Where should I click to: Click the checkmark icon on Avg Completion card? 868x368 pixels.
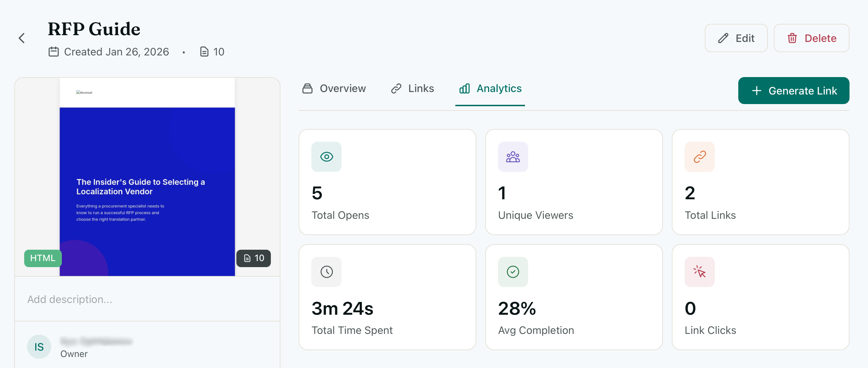[513, 272]
